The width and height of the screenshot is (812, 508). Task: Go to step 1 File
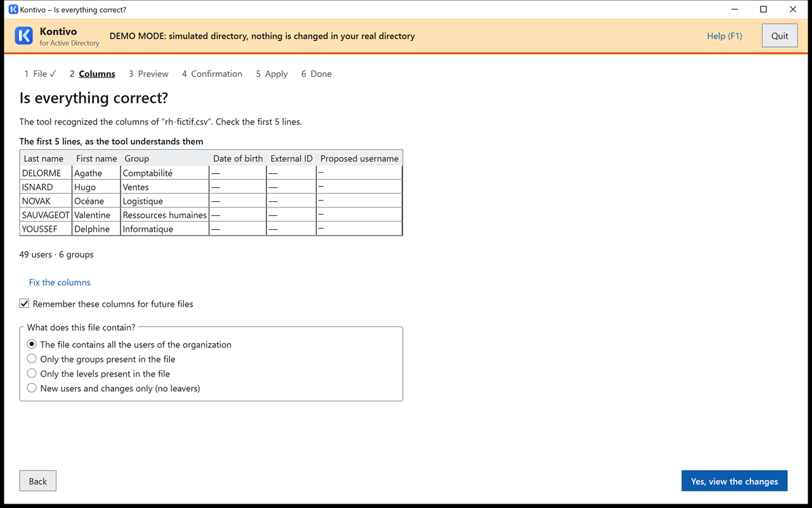click(x=40, y=74)
